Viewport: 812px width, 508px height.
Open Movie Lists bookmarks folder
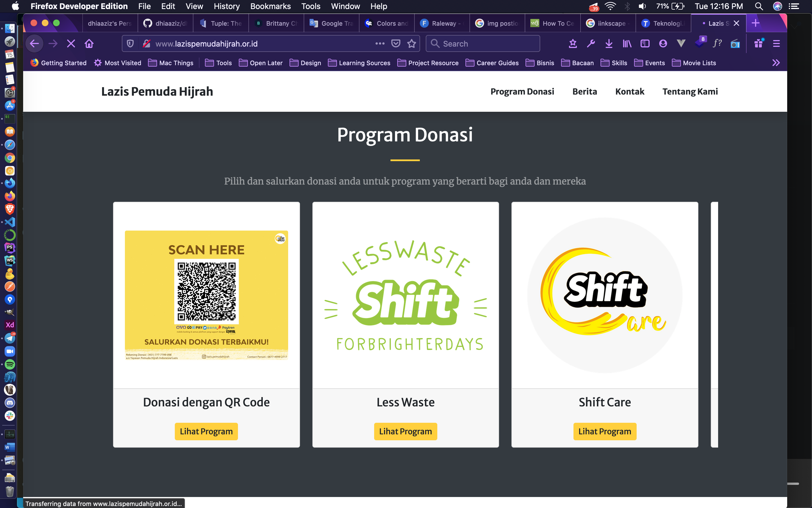pos(694,63)
